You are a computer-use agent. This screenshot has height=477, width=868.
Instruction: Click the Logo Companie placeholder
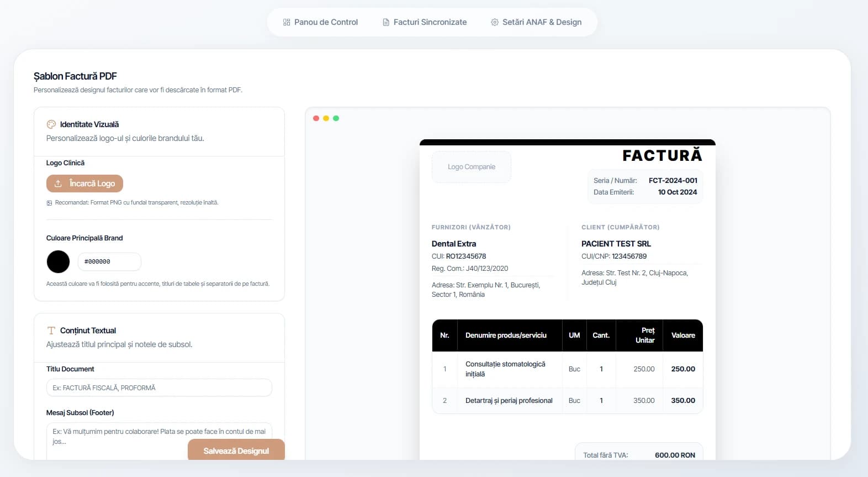tap(472, 167)
